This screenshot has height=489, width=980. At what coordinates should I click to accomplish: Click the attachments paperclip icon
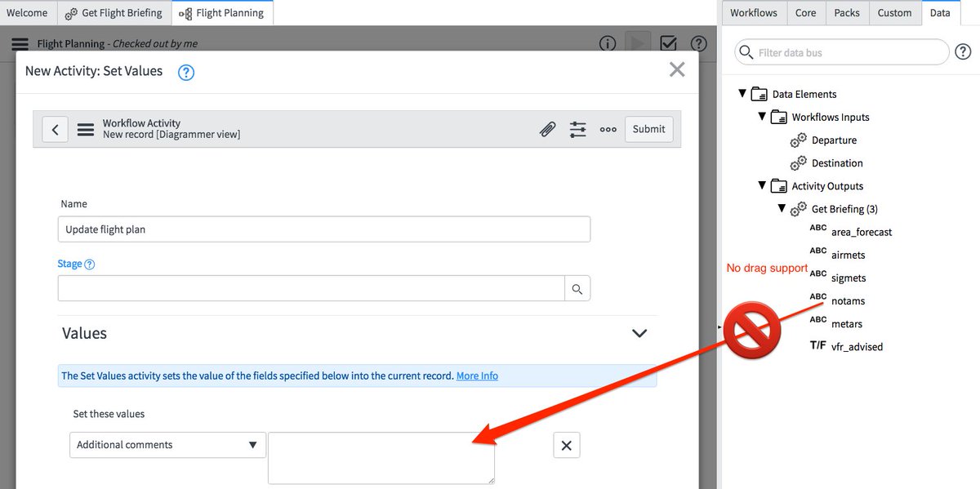(548, 129)
